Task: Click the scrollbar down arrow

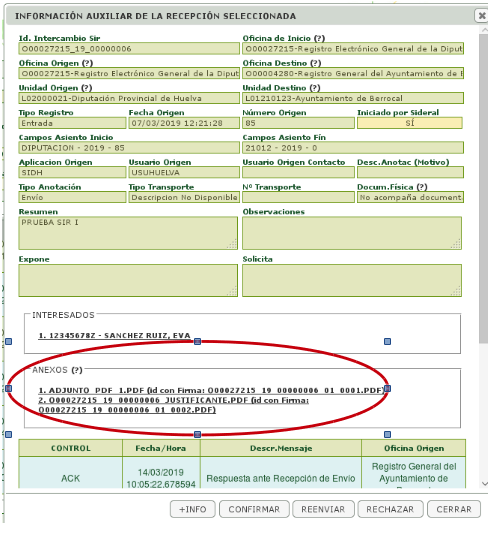Action: [484, 483]
